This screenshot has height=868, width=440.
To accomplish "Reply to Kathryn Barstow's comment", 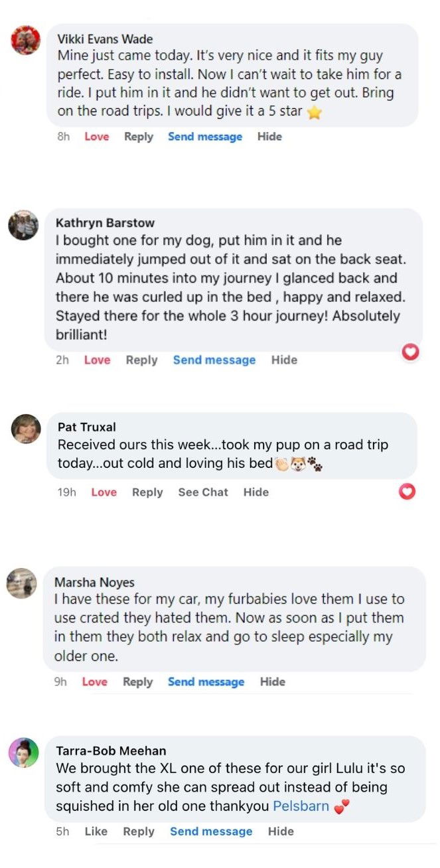I will tap(141, 360).
